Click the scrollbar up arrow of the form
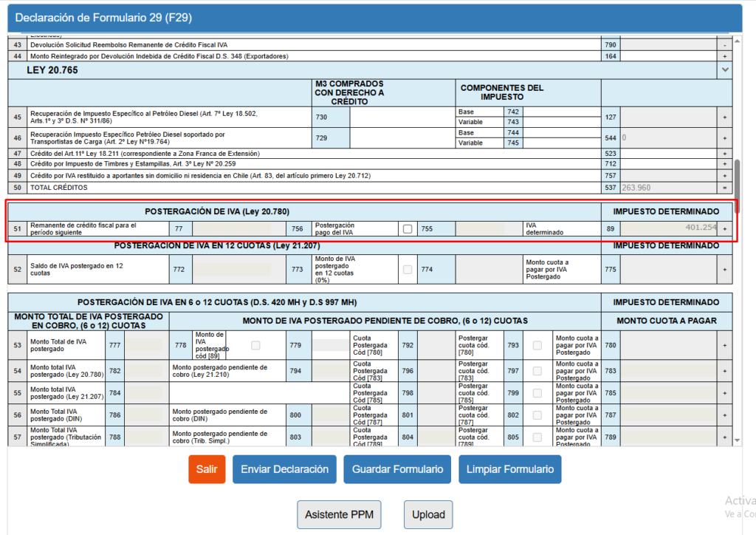The image size is (756, 535). coord(738,41)
